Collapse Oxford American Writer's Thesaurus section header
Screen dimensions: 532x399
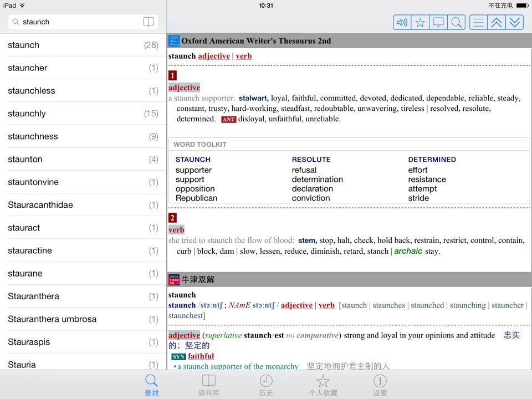tap(349, 40)
